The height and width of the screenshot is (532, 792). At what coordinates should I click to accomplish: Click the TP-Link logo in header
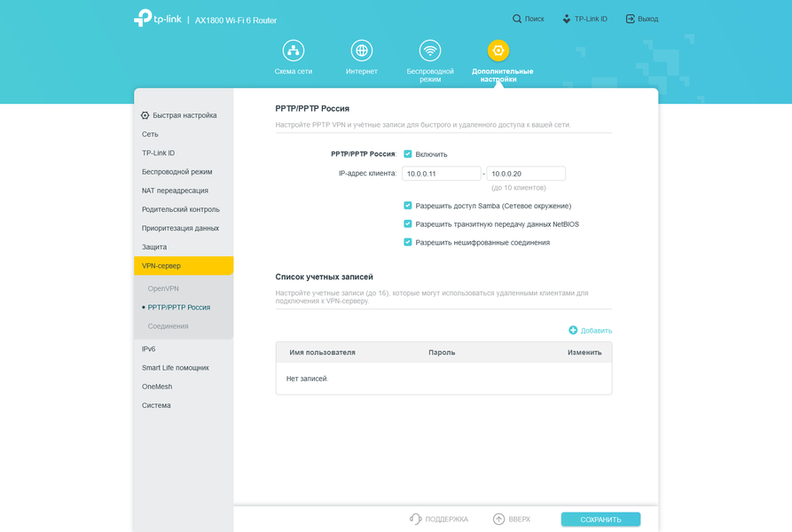point(158,18)
